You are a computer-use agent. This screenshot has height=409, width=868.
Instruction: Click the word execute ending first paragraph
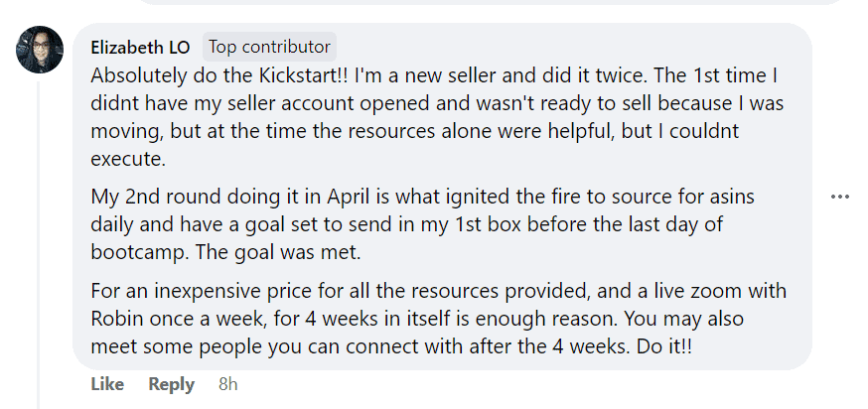click(x=122, y=157)
